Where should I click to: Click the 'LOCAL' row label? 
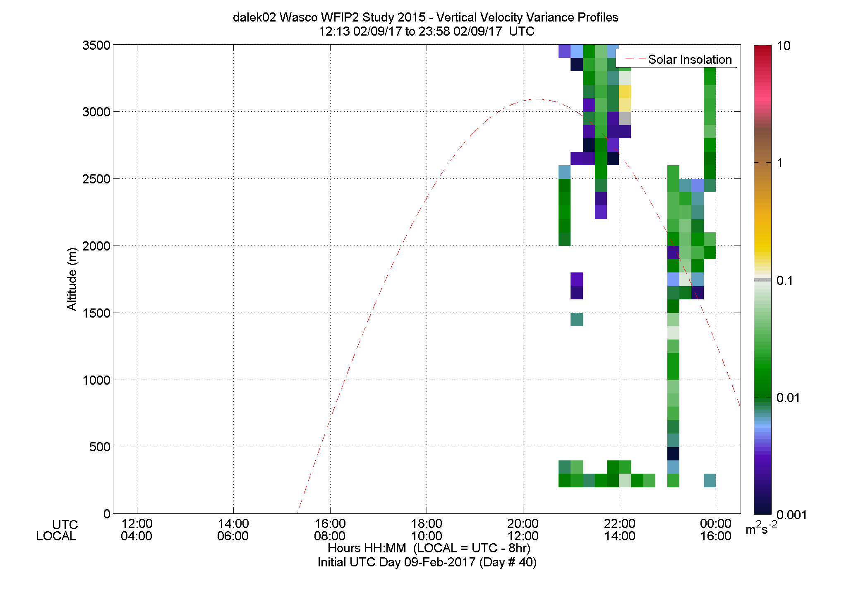coord(56,536)
